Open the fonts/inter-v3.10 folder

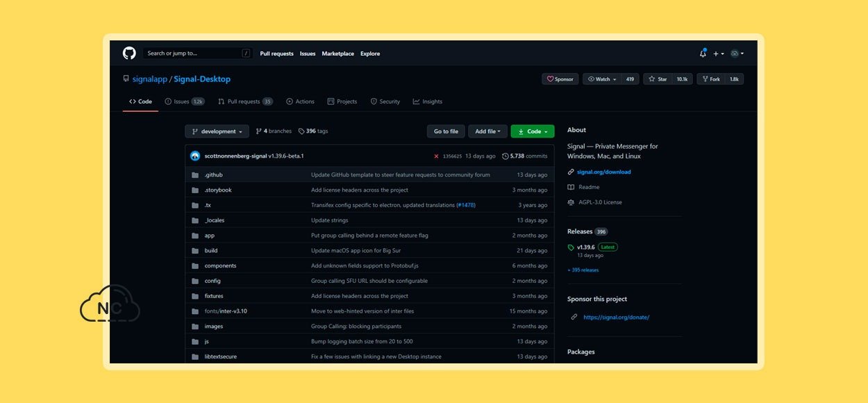click(x=226, y=311)
